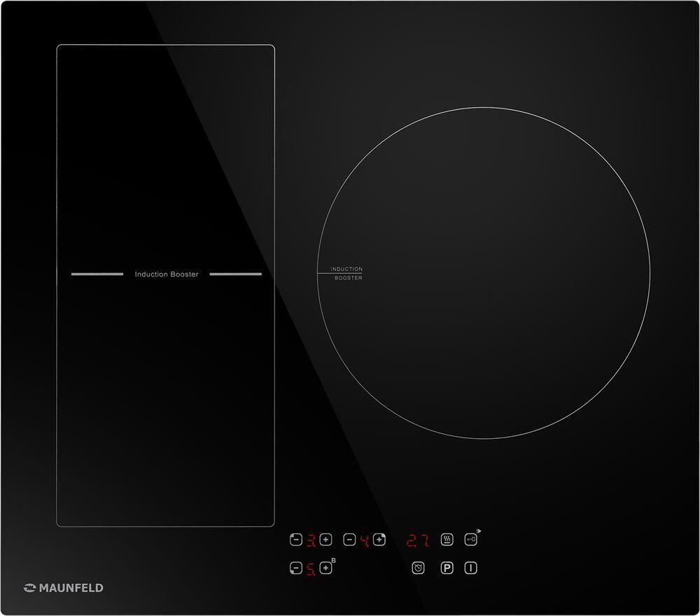Tap the red power level digit 4

pos(365,540)
